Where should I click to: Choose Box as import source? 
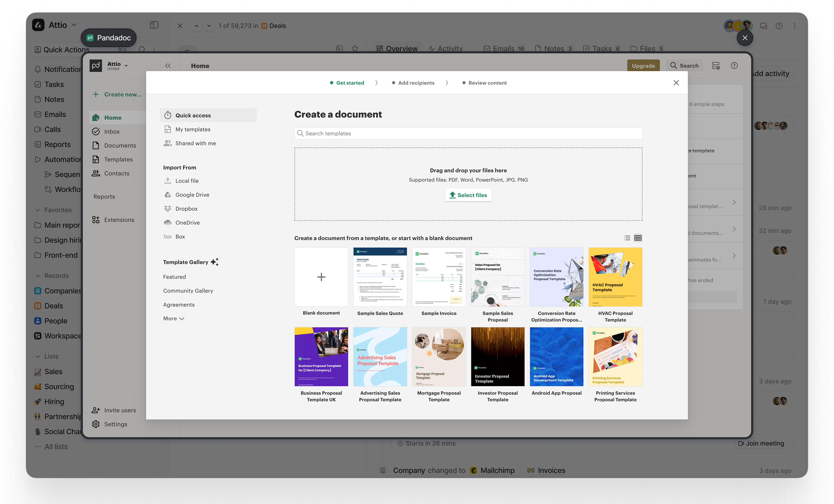(180, 237)
